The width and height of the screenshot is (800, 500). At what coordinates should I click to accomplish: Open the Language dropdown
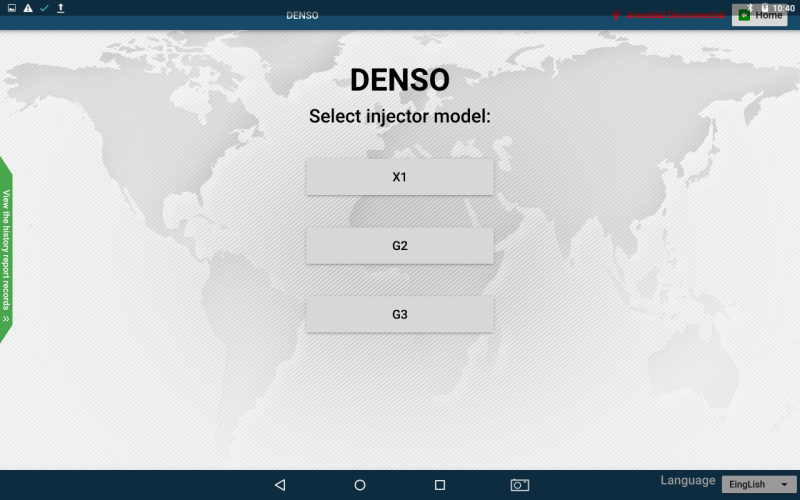[759, 484]
